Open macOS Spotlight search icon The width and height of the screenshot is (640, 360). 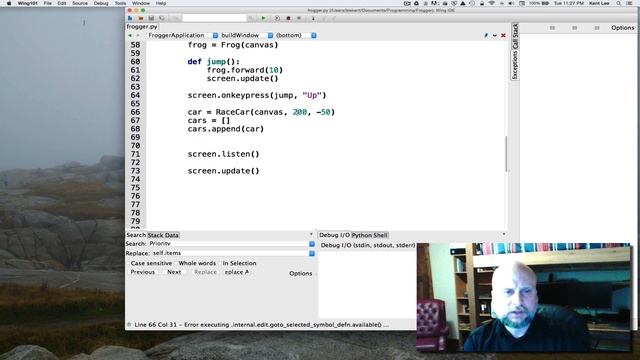tap(619, 3)
